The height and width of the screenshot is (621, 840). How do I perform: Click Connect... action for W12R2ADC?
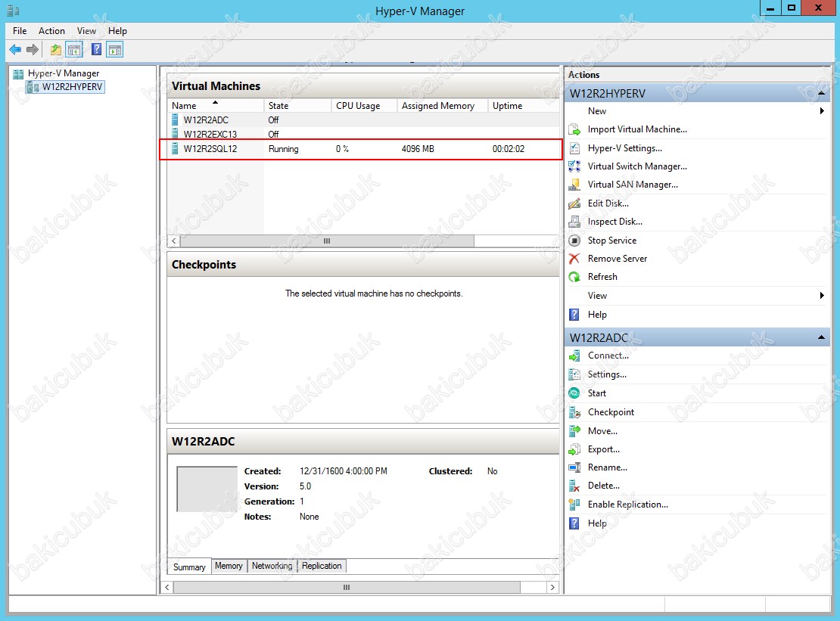(608, 356)
